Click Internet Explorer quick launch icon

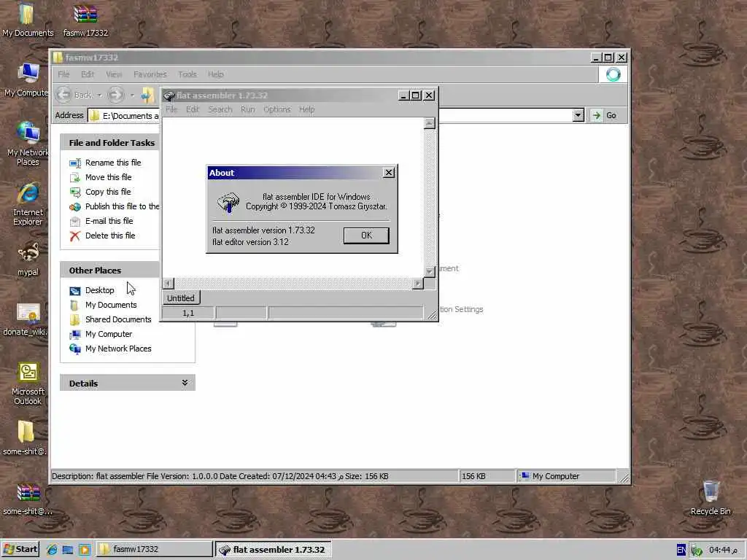pos(52,550)
